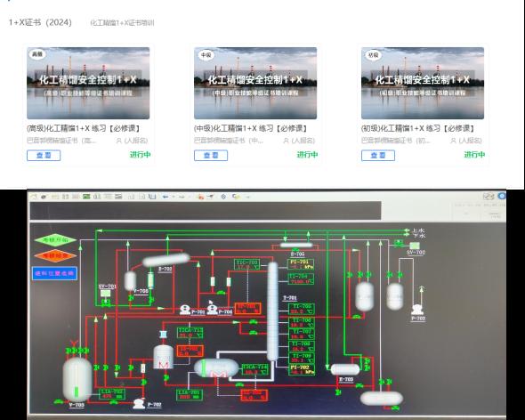Click the (中级)化工精馏1+X 练习 title

coord(250,128)
